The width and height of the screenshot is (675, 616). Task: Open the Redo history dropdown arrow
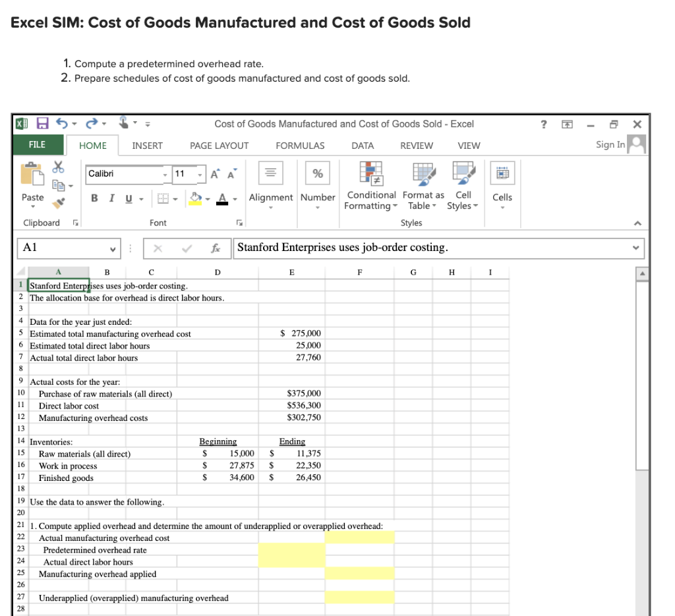(104, 124)
